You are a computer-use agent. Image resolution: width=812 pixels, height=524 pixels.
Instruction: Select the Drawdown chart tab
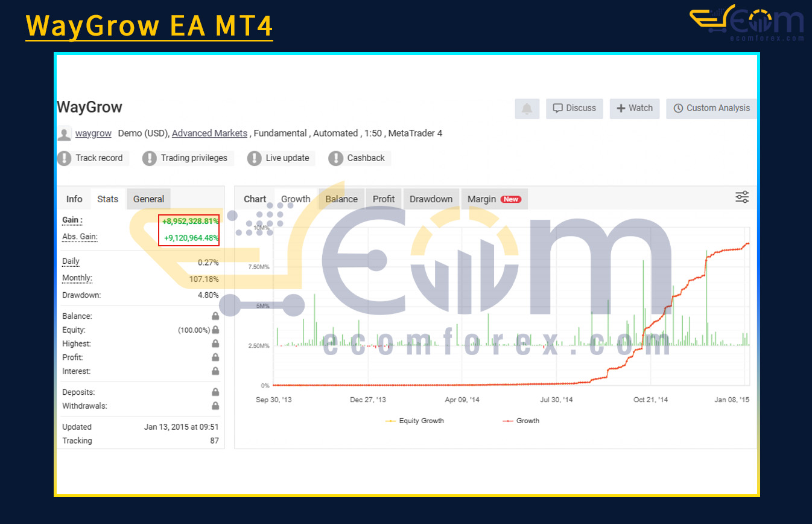click(431, 199)
